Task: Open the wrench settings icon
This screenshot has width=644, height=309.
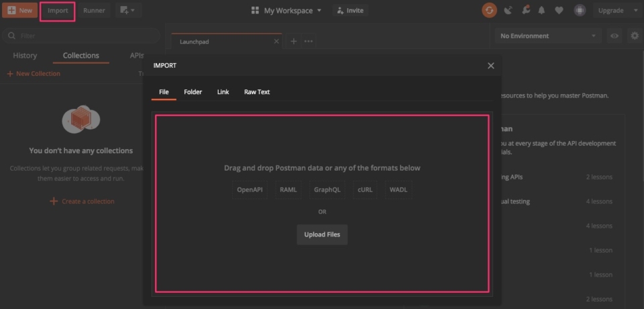Action: coord(526,10)
